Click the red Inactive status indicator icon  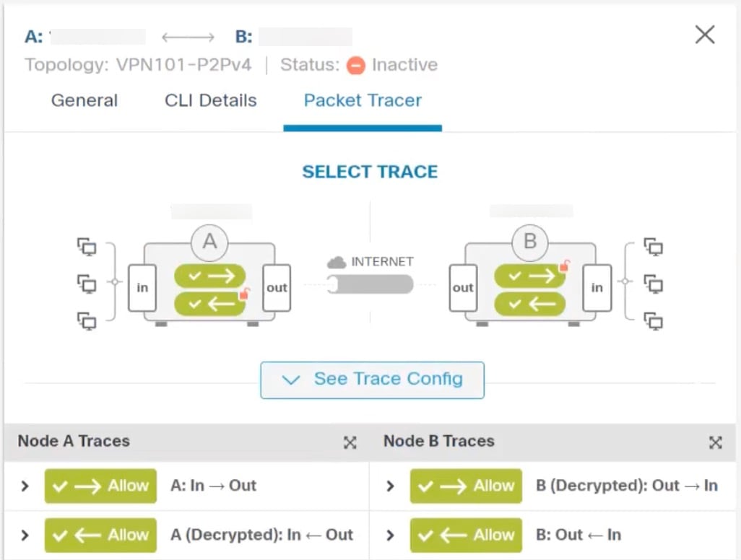[x=355, y=65]
